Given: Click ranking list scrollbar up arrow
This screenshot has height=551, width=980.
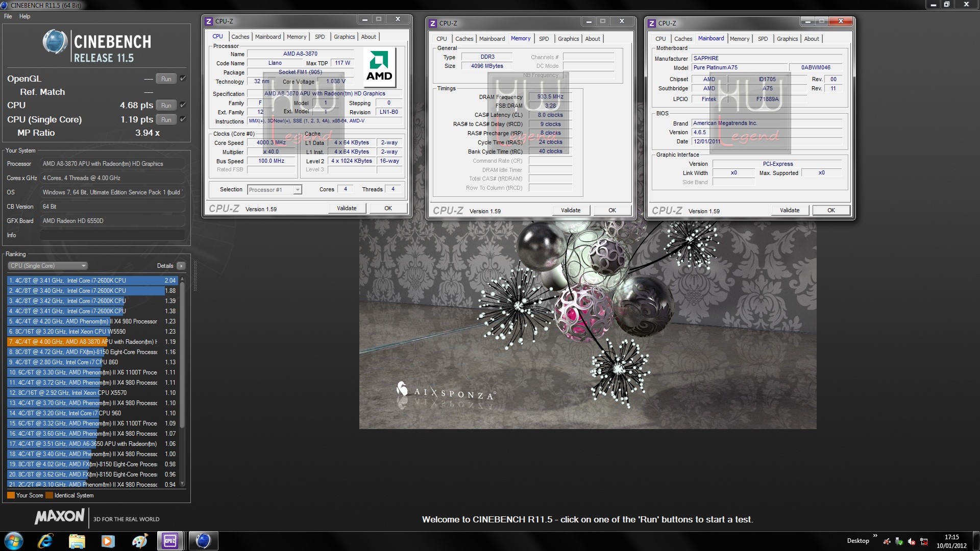Looking at the screenshot, I should 183,280.
